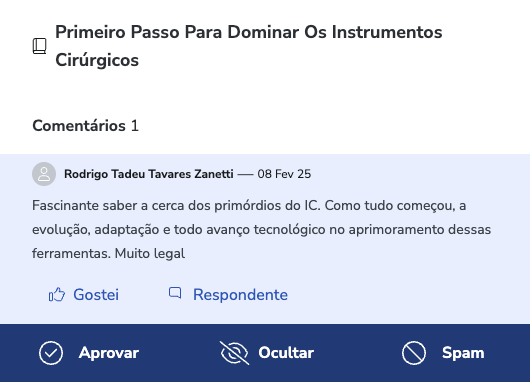The height and width of the screenshot is (383, 530).
Task: Click the crossed-out eye icon
Action: pos(234,353)
